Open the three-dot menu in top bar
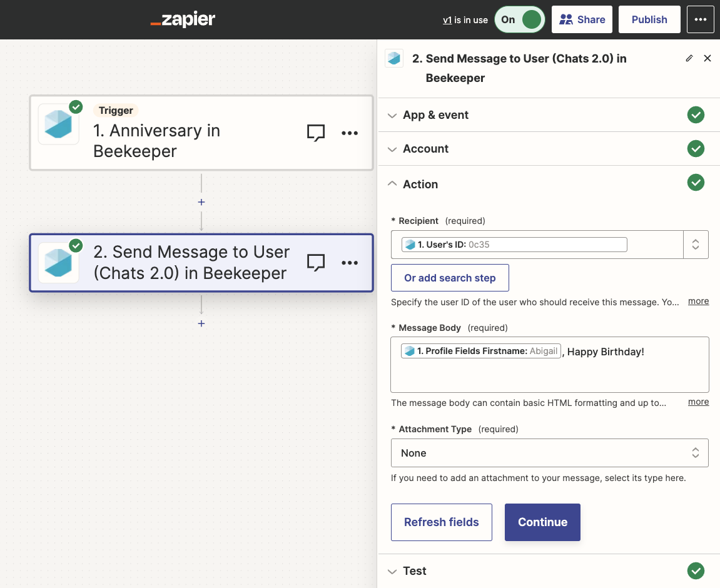This screenshot has height=588, width=720. [x=700, y=19]
